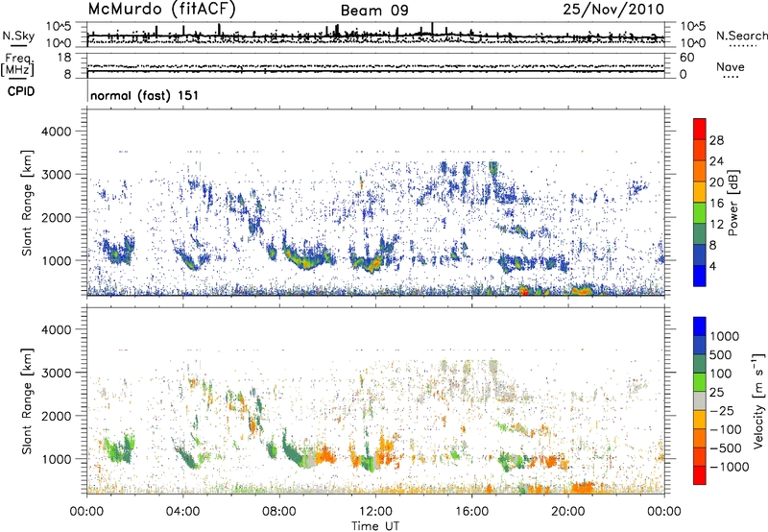Click the 16:00 time tick label
This screenshot has width=768, height=532.
[x=471, y=512]
